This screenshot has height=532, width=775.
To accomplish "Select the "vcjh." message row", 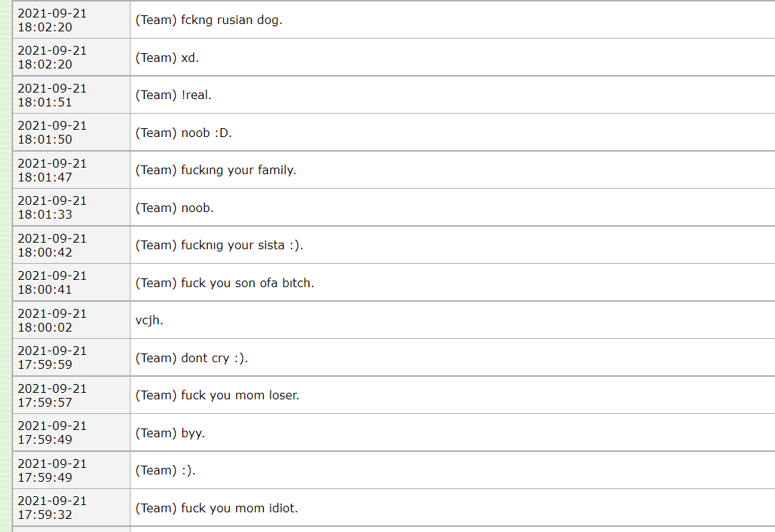I will click(149, 320).
